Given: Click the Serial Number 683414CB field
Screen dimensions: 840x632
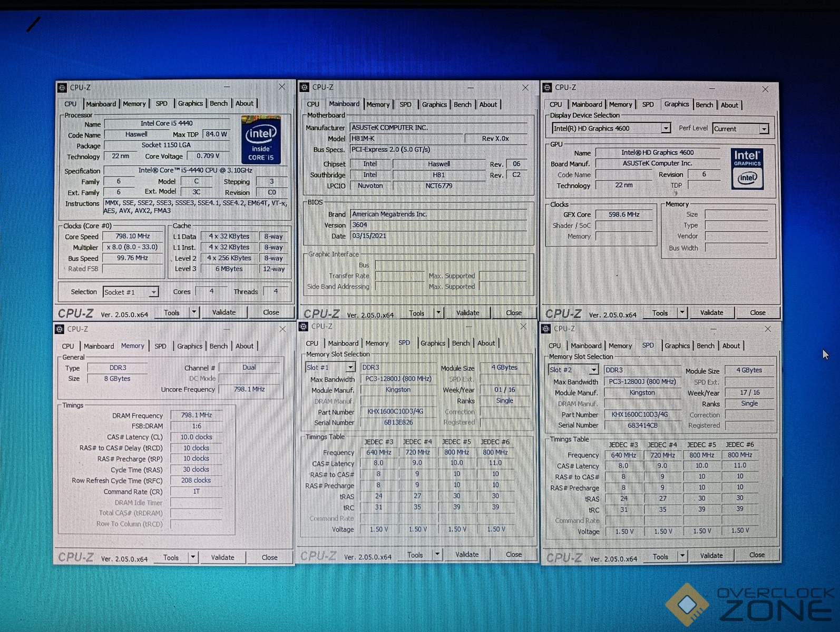Looking at the screenshot, I should tap(642, 425).
